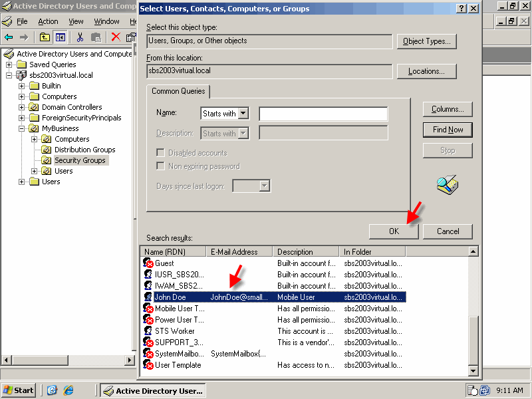The height and width of the screenshot is (399, 532).
Task: Click the sbs2003virtual.local domain icon in tree
Action: tap(21, 75)
